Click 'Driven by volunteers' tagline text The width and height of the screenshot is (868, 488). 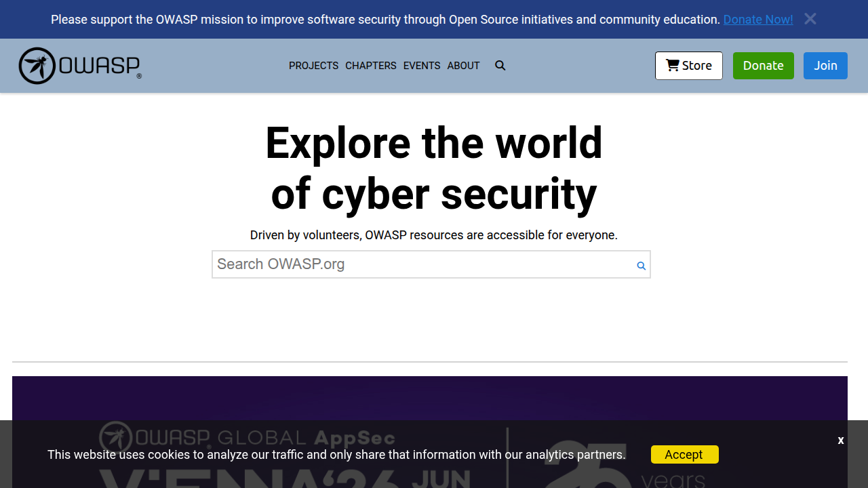tap(434, 235)
